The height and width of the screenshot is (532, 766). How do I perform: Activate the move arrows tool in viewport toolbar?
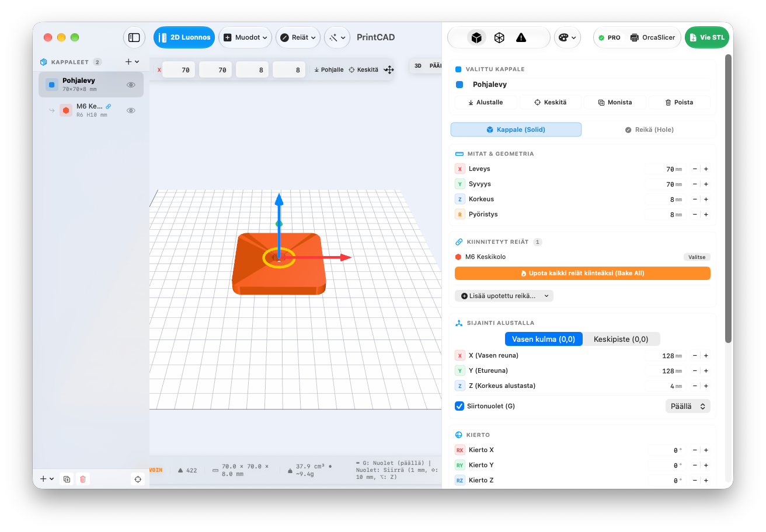point(389,69)
